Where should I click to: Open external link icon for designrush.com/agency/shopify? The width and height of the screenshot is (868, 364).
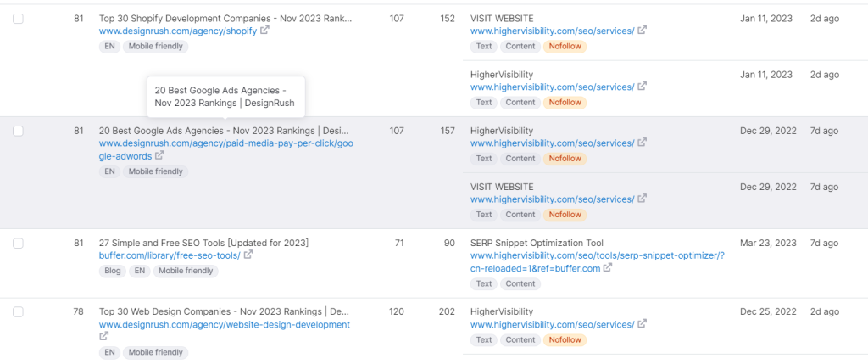(x=265, y=31)
